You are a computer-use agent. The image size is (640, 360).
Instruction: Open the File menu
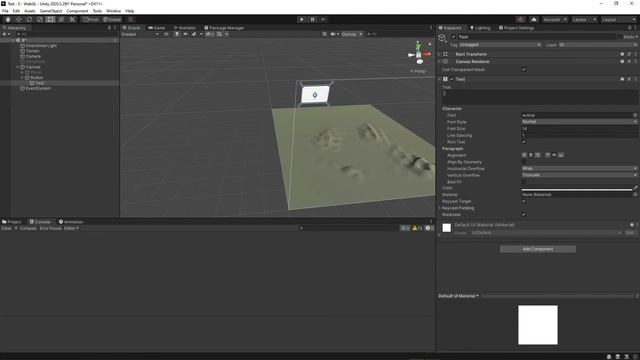click(x=5, y=11)
